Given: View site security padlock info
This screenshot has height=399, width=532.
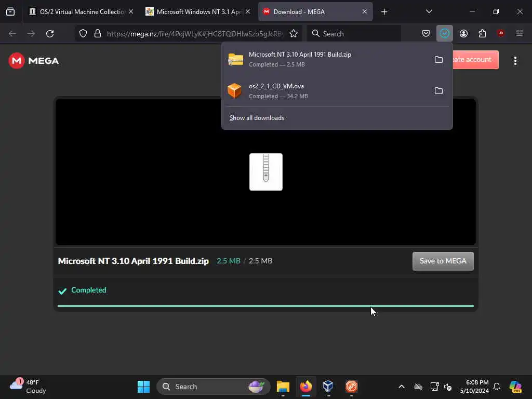Looking at the screenshot, I should [x=98, y=34].
